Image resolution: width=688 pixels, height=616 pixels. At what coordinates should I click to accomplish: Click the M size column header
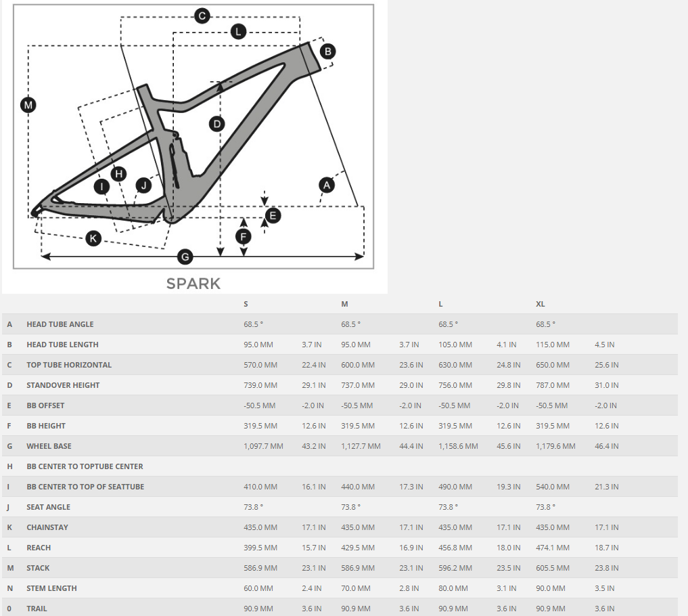[344, 304]
